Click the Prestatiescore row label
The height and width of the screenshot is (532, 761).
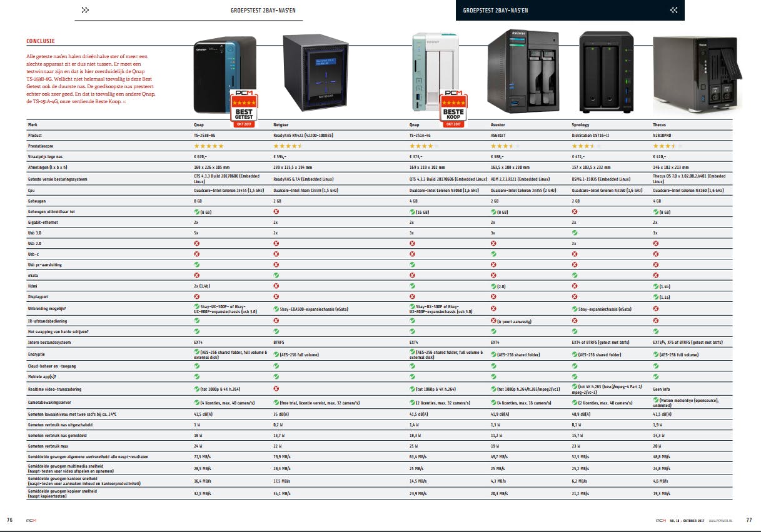click(x=41, y=146)
